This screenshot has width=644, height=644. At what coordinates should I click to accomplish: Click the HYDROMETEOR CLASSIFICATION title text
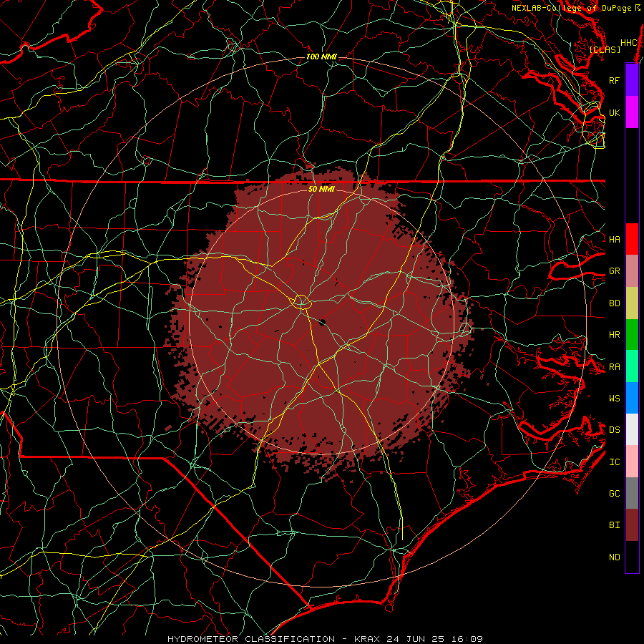pyautogui.click(x=251, y=639)
